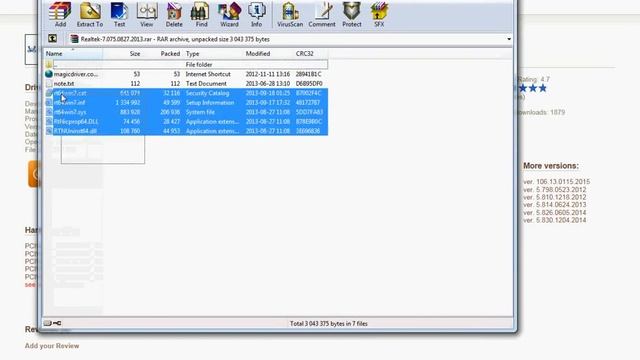Select the rt64win7.sys System file row

[186, 112]
